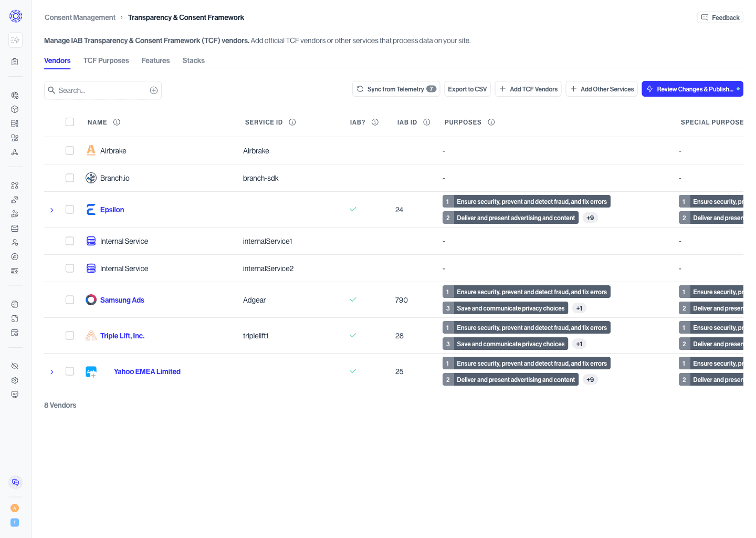The width and height of the screenshot is (756, 538).
Task: Open the Epsilon vendor link
Action: [x=112, y=210]
